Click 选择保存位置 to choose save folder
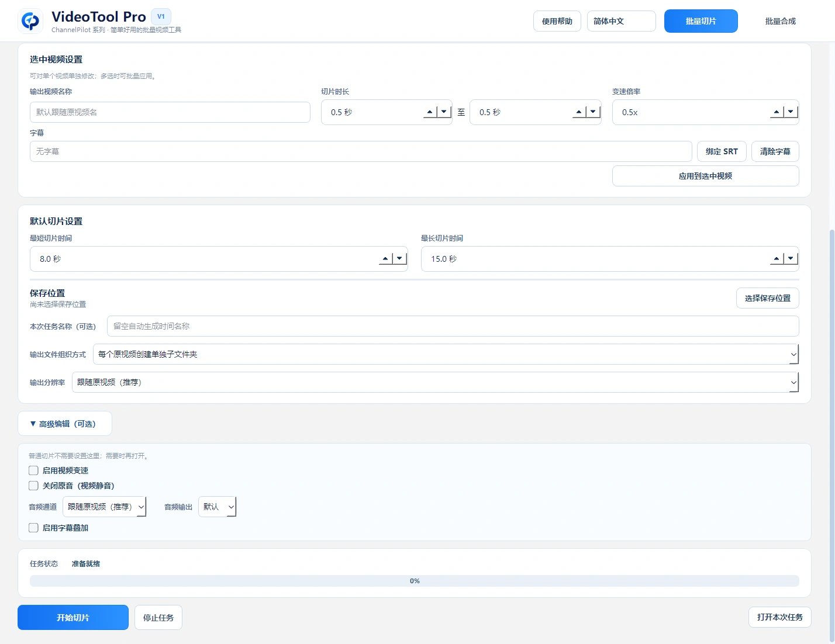The image size is (835, 644). point(767,298)
